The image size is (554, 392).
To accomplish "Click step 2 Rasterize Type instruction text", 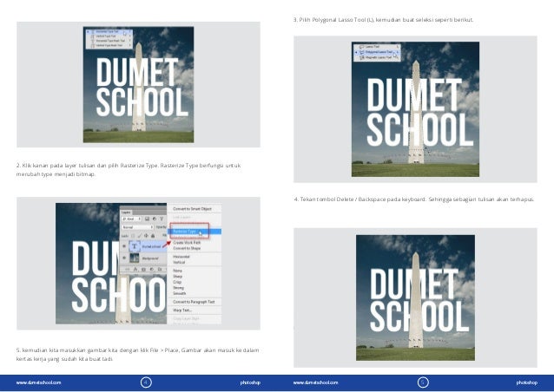I will (129, 170).
